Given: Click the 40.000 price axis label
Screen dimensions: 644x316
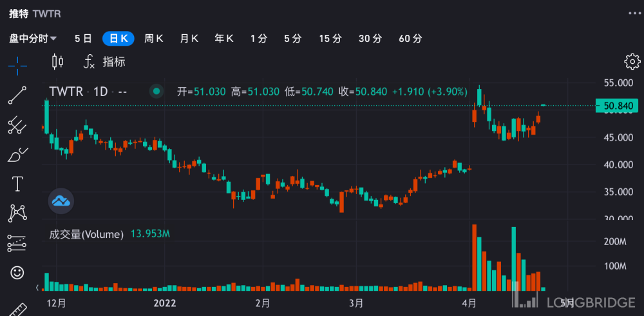Looking at the screenshot, I should click(x=618, y=164).
